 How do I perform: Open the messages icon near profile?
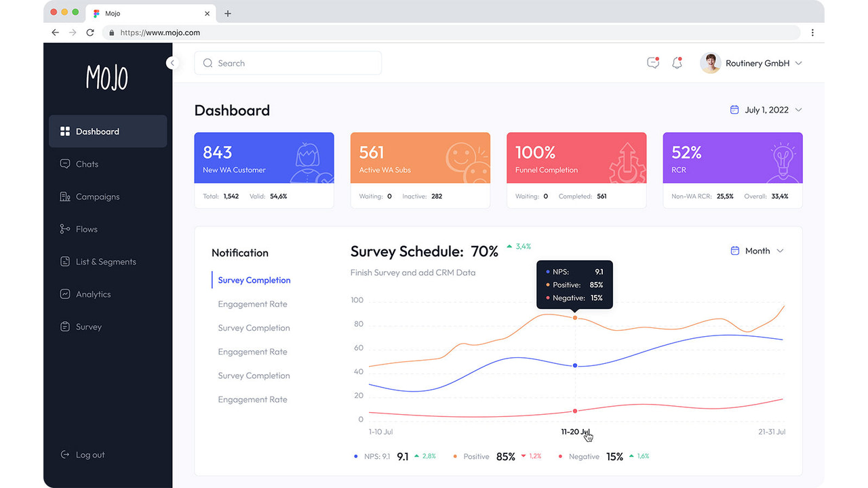coord(652,62)
